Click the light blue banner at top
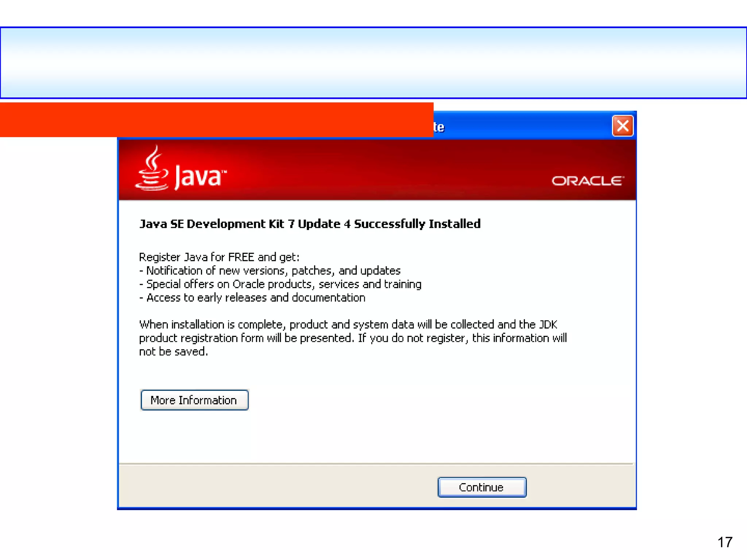Image resolution: width=747 pixels, height=560 pixels. 373,63
